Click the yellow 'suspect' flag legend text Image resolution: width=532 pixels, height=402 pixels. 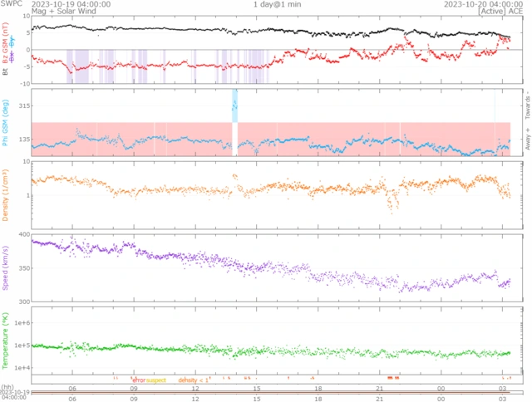(156, 380)
